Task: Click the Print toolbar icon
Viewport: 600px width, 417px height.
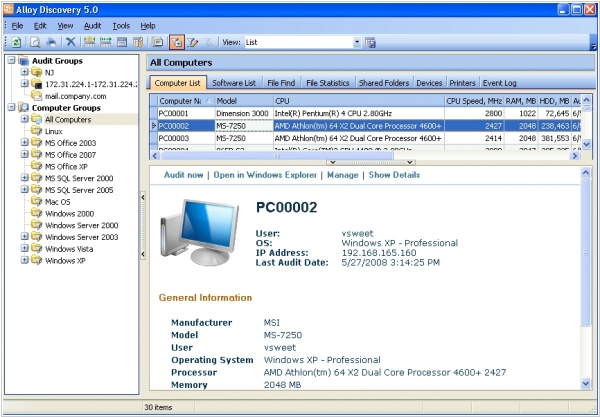Action: [x=51, y=42]
